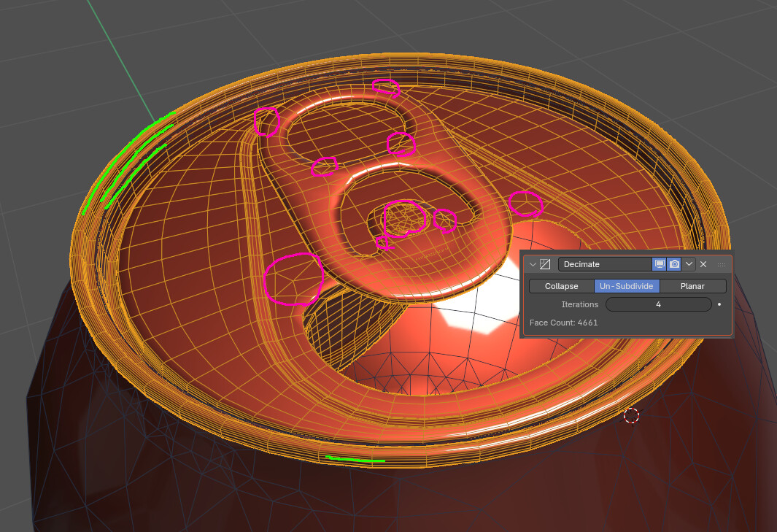777x532 pixels.
Task: Click the animate dot beside Iterations
Action: click(719, 304)
